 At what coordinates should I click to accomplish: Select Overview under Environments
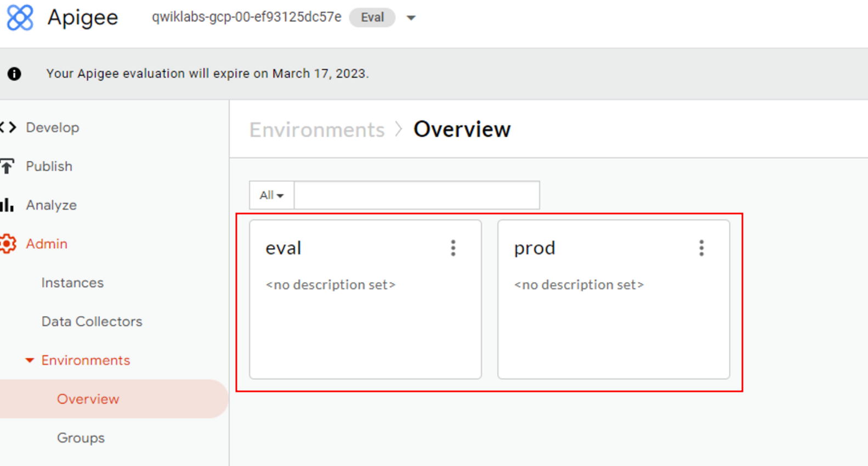pos(88,399)
